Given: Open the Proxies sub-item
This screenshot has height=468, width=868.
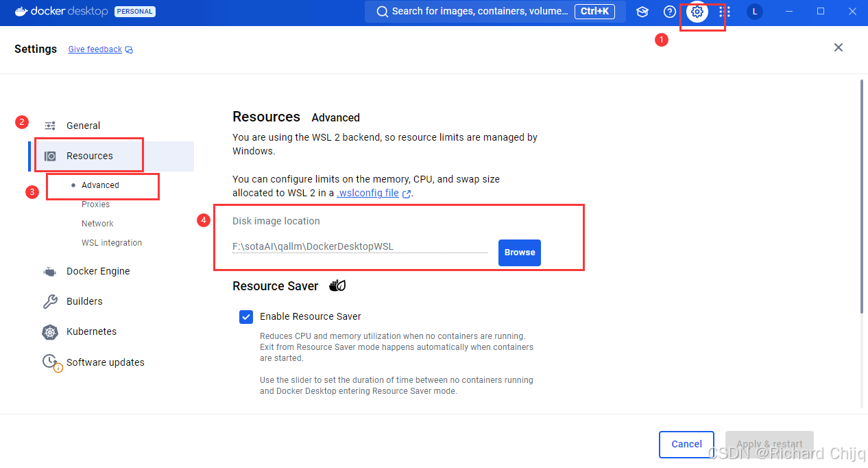Looking at the screenshot, I should pyautogui.click(x=95, y=204).
